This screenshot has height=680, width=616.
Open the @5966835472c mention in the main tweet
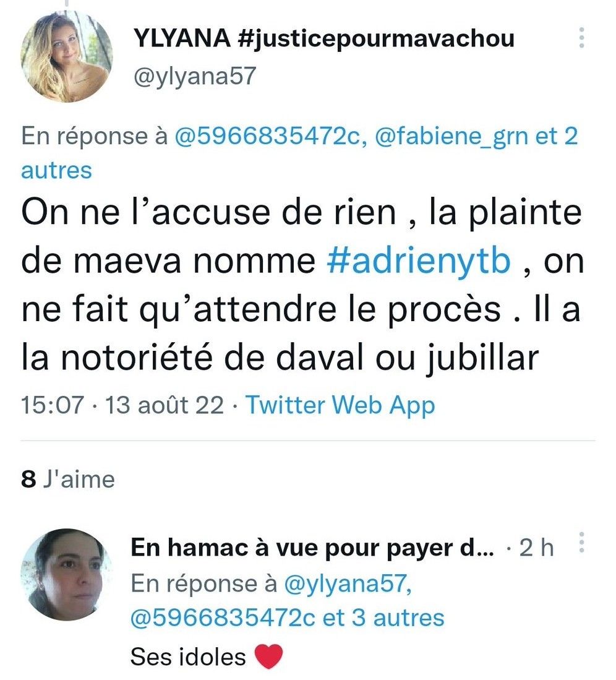[268, 136]
